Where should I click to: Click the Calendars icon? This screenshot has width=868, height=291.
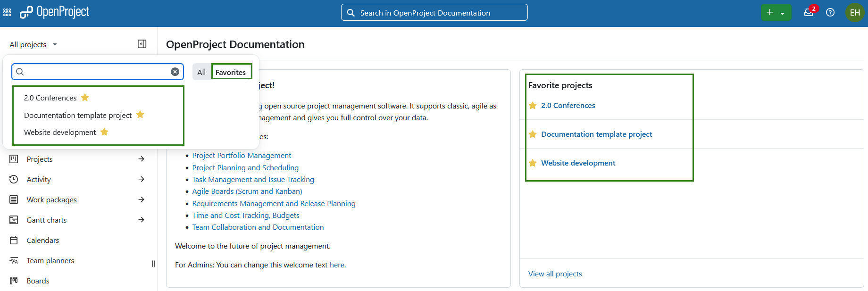(14, 240)
